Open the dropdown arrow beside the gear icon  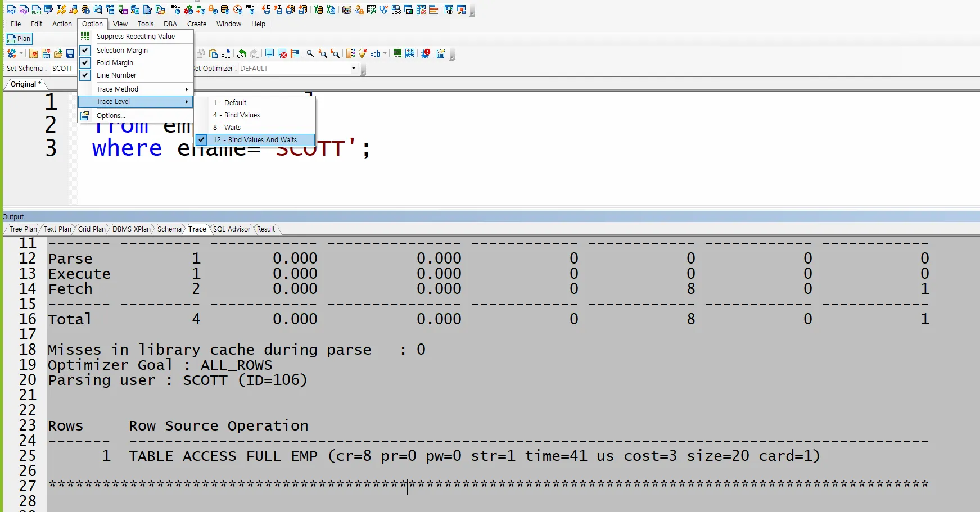pyautogui.click(x=21, y=53)
